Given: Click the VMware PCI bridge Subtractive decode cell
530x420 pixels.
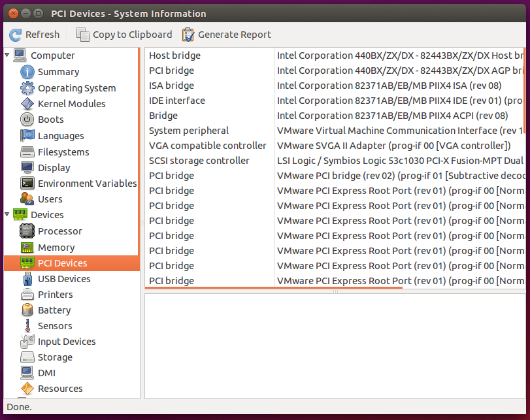Looking at the screenshot, I should pyautogui.click(x=400, y=176).
